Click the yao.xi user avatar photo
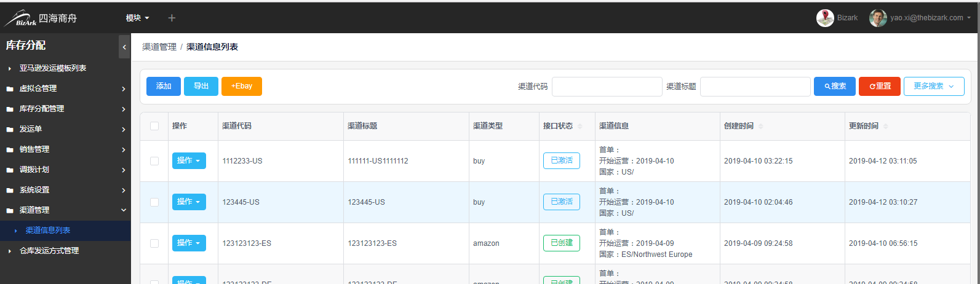This screenshot has width=980, height=284. pyautogui.click(x=878, y=18)
